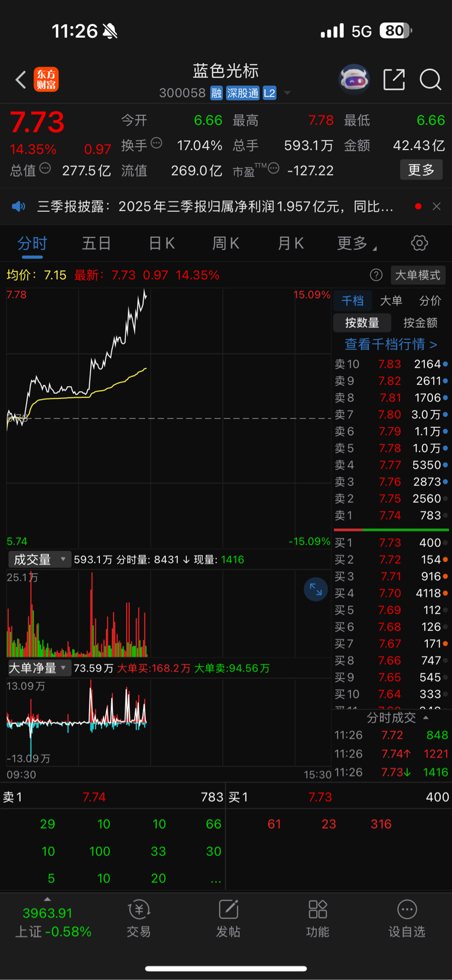The width and height of the screenshot is (452, 980).
Task: Expand the stock code dropdown arrow
Action: (287, 93)
